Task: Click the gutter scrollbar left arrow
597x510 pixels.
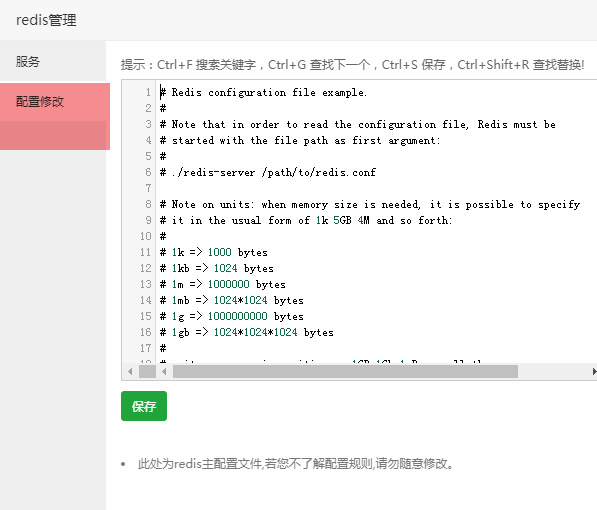Action: [x=130, y=371]
